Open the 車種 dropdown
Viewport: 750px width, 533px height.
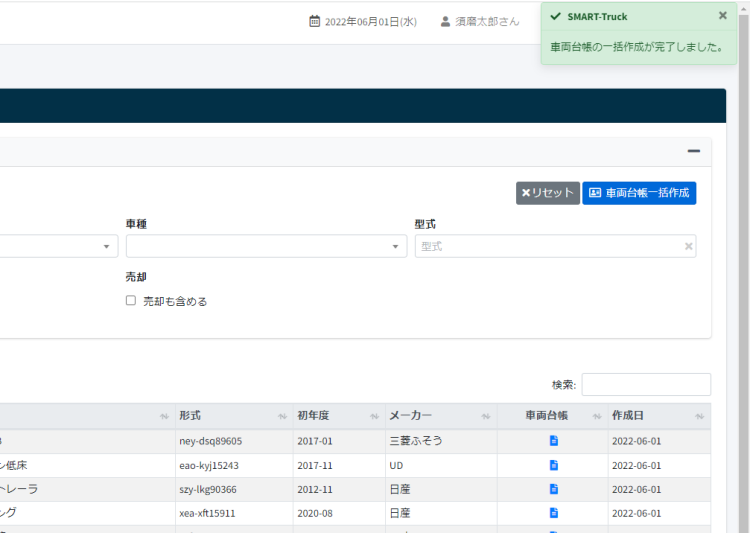[x=265, y=246]
